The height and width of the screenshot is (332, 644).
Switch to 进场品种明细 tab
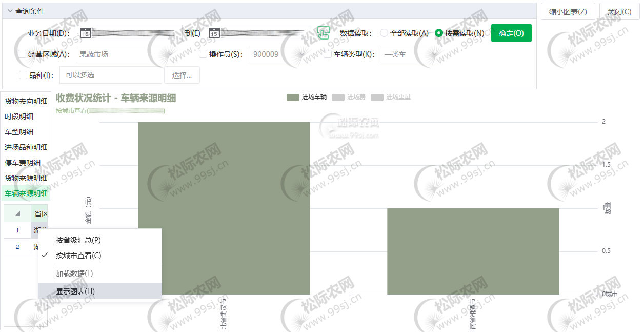(x=26, y=147)
